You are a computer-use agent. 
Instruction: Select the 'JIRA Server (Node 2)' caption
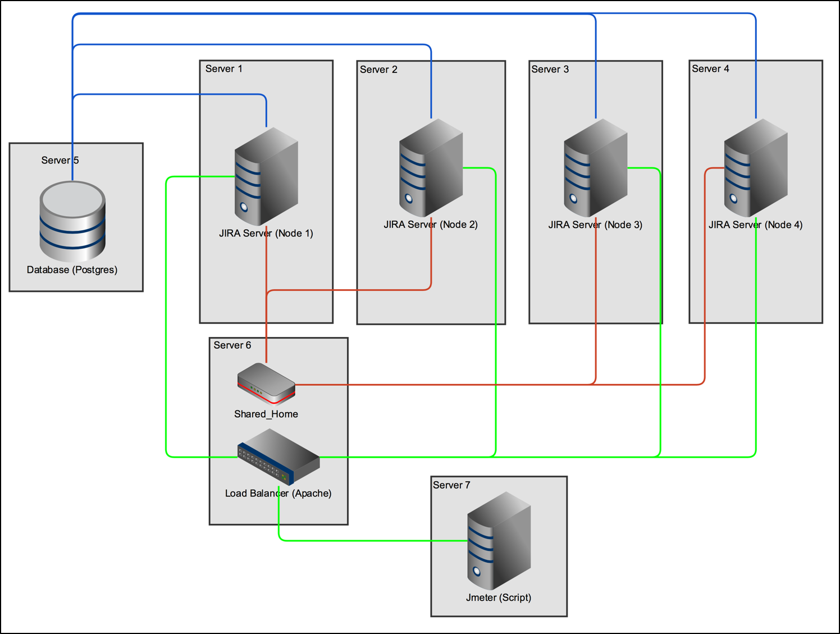coord(431,225)
